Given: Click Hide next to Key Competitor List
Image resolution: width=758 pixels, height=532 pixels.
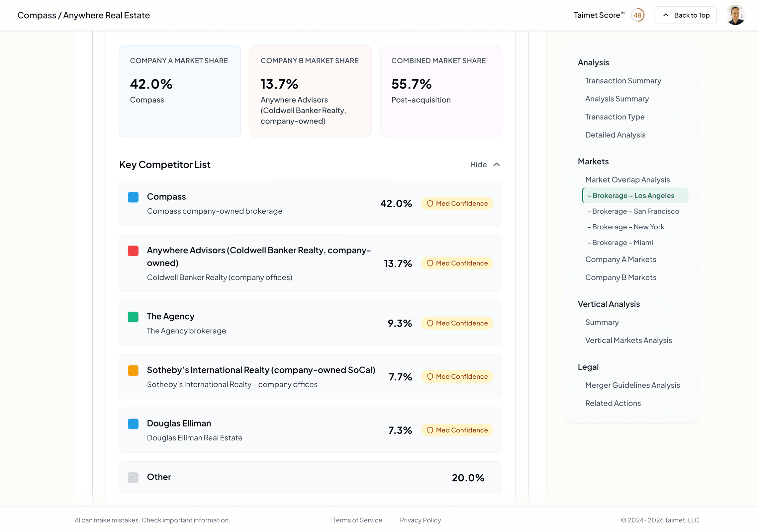Looking at the screenshot, I should (x=478, y=165).
